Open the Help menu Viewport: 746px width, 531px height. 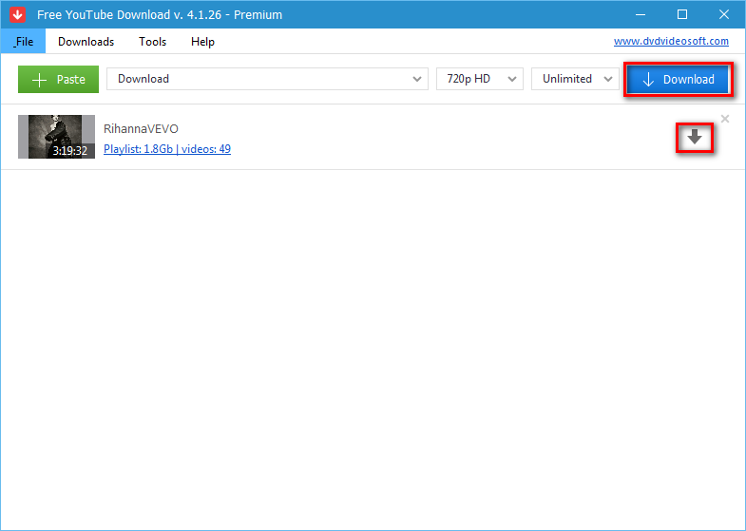pos(203,41)
